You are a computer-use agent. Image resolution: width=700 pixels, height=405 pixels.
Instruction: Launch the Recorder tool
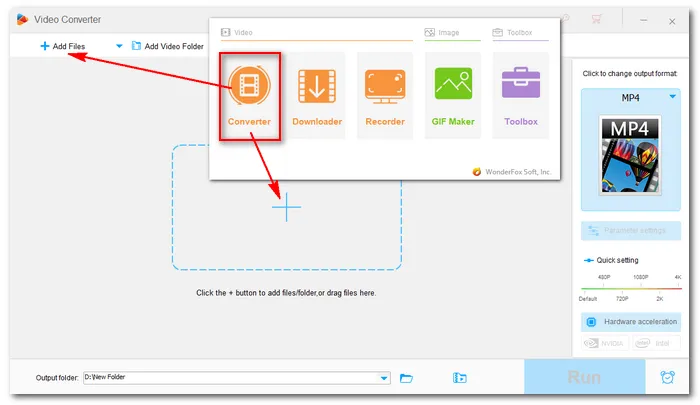tap(385, 96)
